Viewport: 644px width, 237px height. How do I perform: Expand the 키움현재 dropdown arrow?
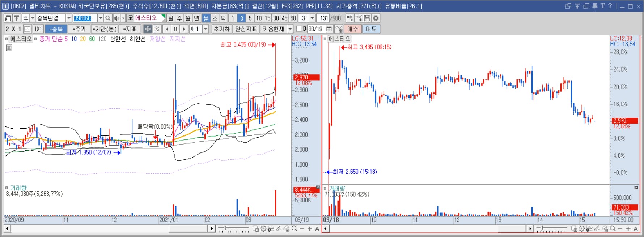click(x=290, y=29)
